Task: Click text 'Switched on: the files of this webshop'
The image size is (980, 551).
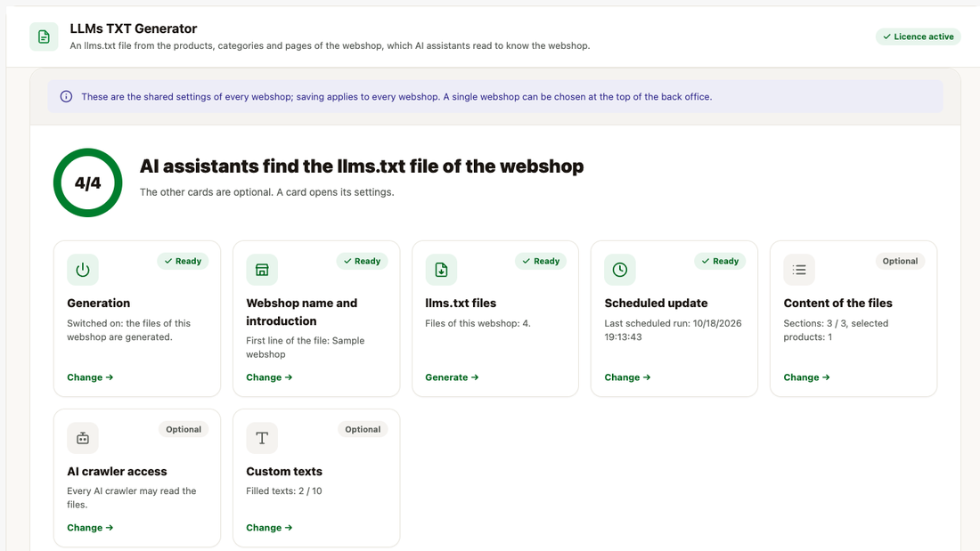Action: (129, 330)
